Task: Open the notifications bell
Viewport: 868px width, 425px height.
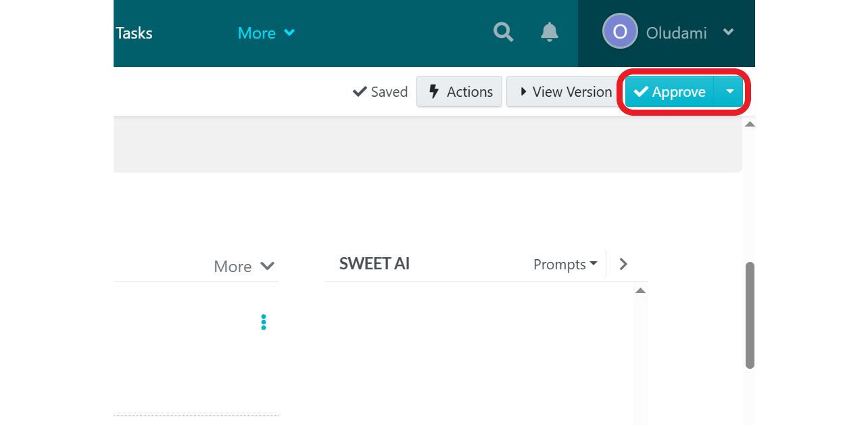Action: pyautogui.click(x=550, y=32)
